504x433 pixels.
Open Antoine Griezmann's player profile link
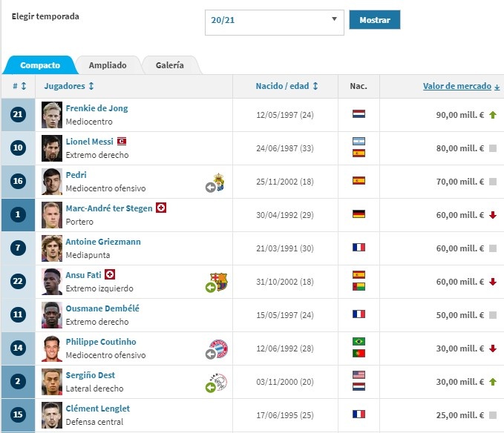pyautogui.click(x=102, y=242)
